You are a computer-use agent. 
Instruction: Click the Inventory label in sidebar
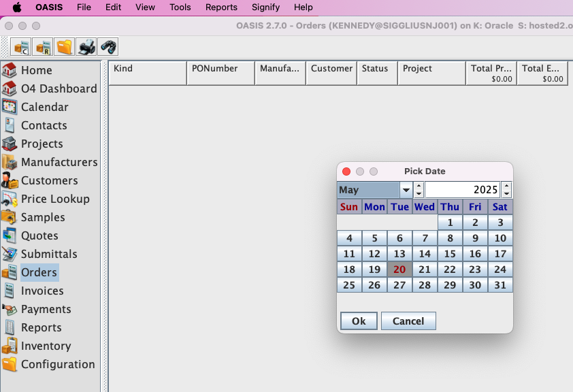pos(46,346)
